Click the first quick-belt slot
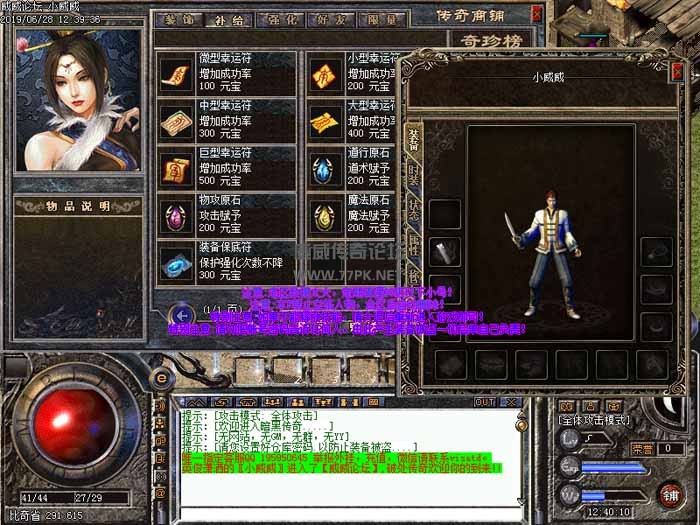The image size is (700, 525). [250, 370]
